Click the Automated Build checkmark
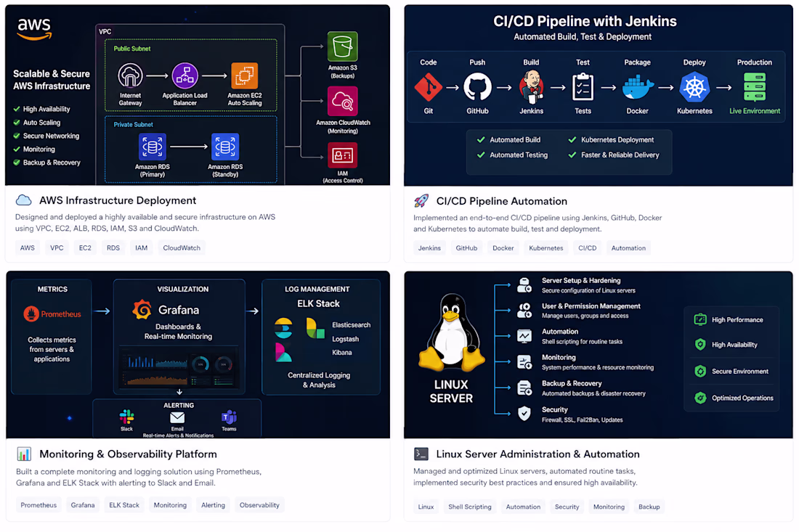This screenshot has height=532, width=799. click(x=481, y=139)
